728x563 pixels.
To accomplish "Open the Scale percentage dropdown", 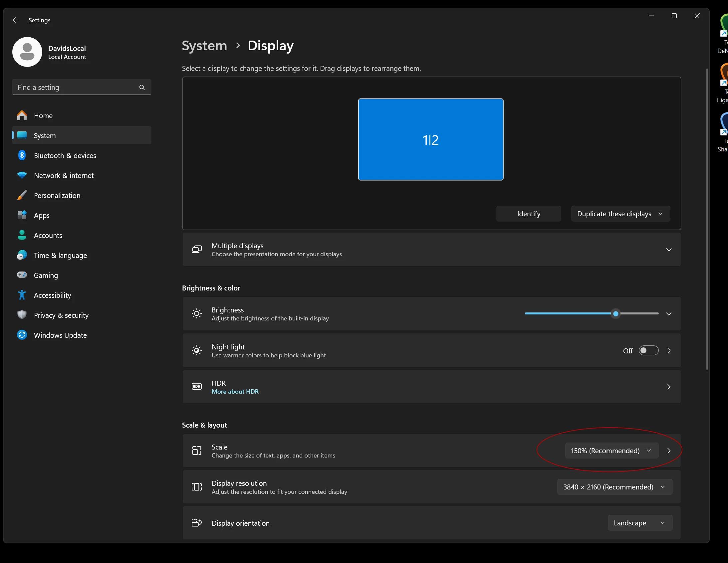I will (x=611, y=451).
